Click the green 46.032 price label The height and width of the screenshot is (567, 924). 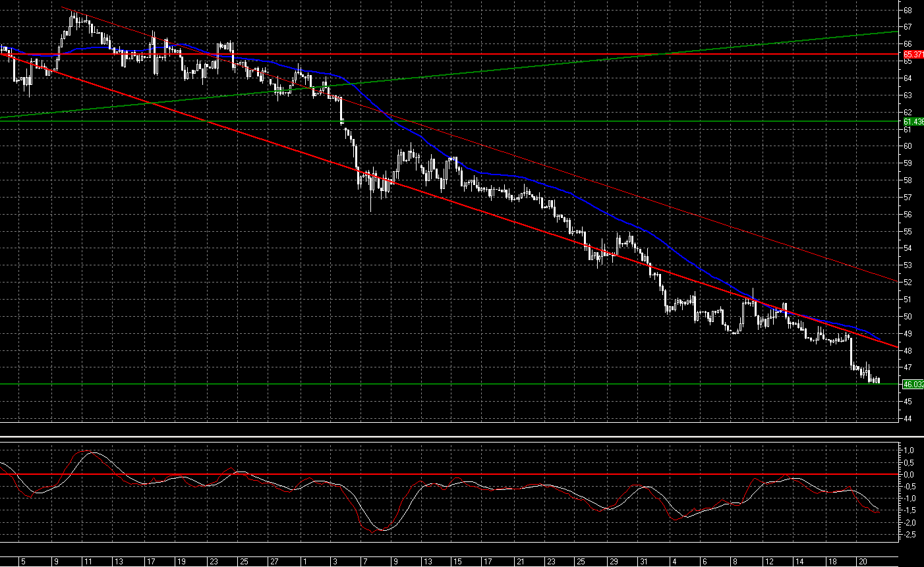(x=912, y=384)
